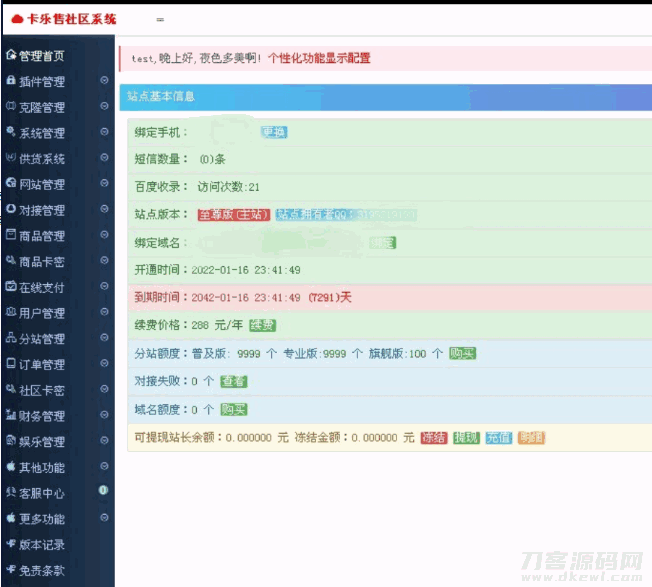Toggle the sidebar with the hamburger button

click(160, 20)
